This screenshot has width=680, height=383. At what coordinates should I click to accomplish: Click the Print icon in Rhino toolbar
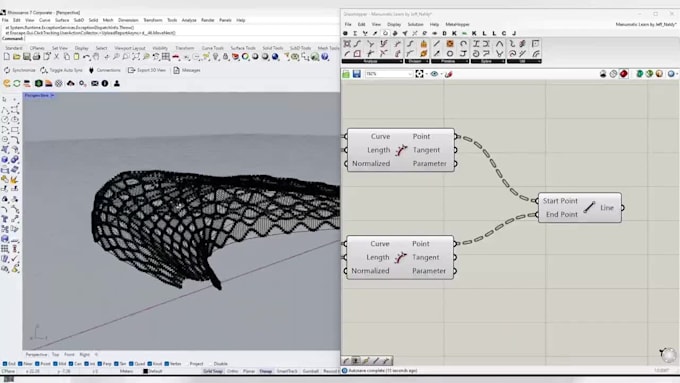point(36,57)
